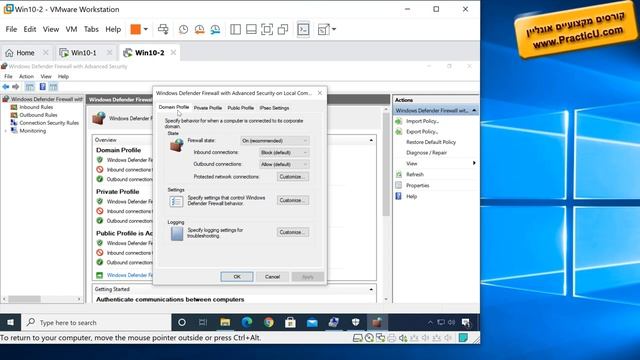This screenshot has width=640, height=360.
Task: Click the Task View taskbar icon
Action: (203, 322)
